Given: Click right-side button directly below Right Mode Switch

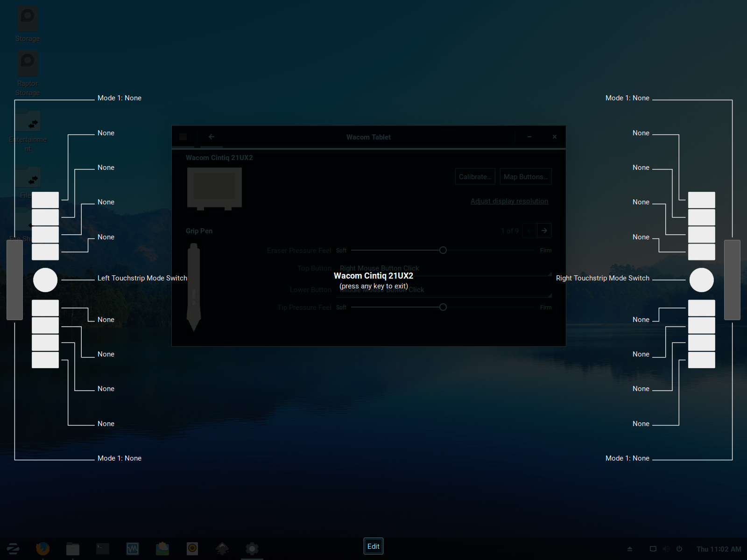Looking at the screenshot, I should [x=702, y=308].
